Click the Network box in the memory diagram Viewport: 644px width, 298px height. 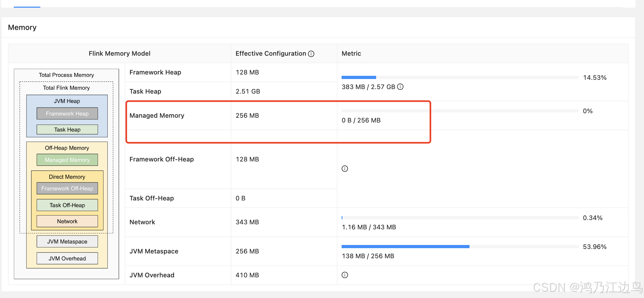tap(67, 221)
